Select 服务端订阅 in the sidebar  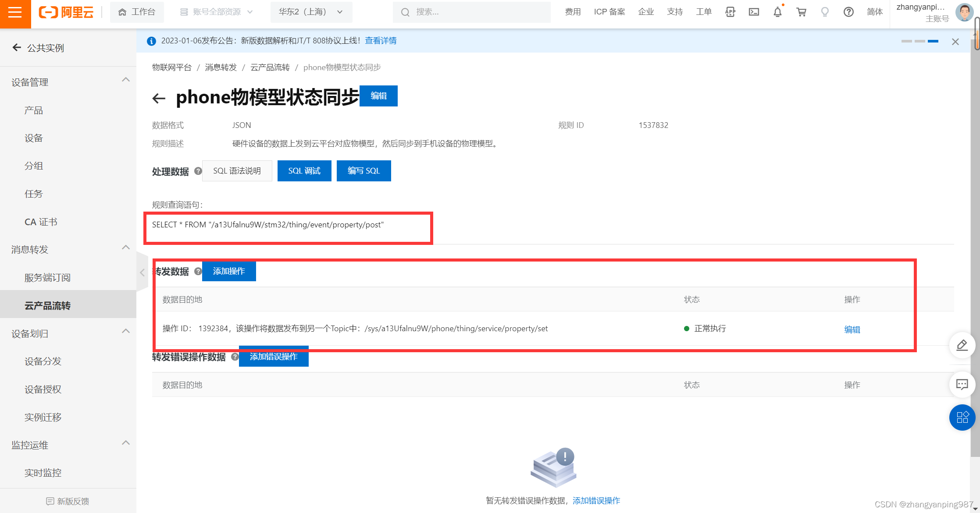click(47, 278)
